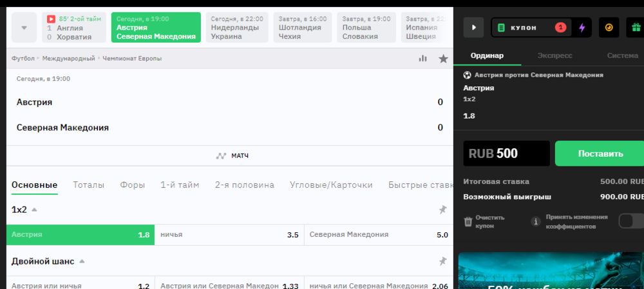Go to Футбол breadcrumb
This screenshot has height=289, width=644.
(23, 59)
